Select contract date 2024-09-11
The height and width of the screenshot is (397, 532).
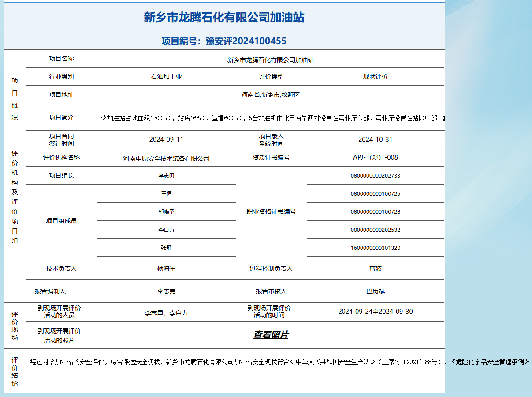coord(166,140)
